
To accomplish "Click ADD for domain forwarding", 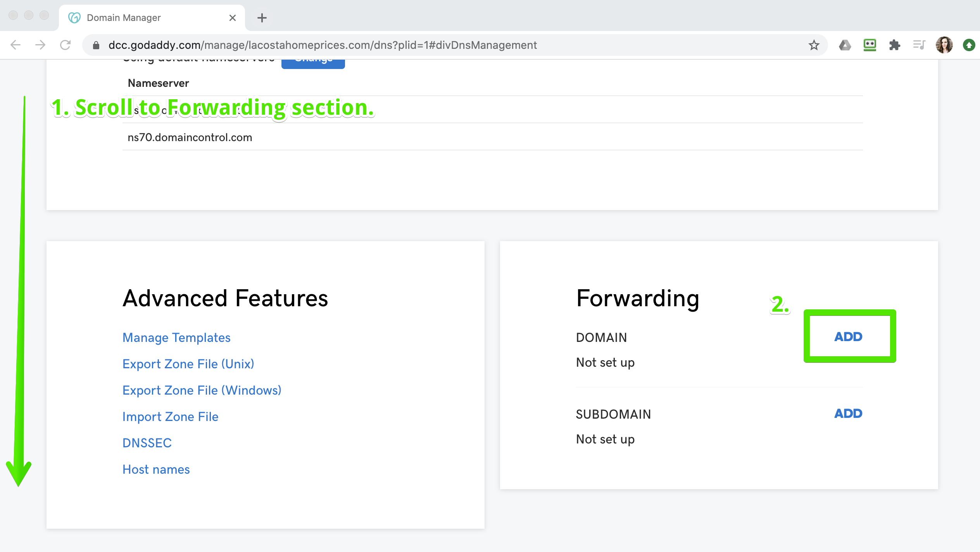I will [848, 336].
